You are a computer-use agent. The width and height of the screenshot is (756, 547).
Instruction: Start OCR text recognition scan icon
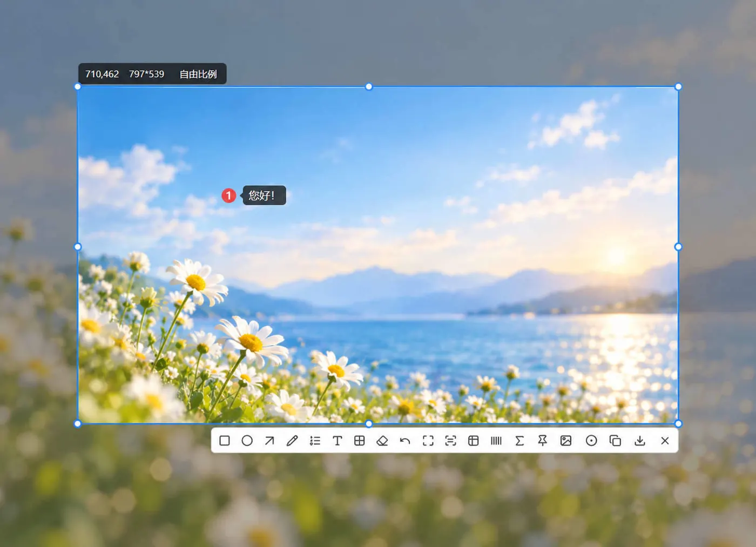click(x=450, y=441)
